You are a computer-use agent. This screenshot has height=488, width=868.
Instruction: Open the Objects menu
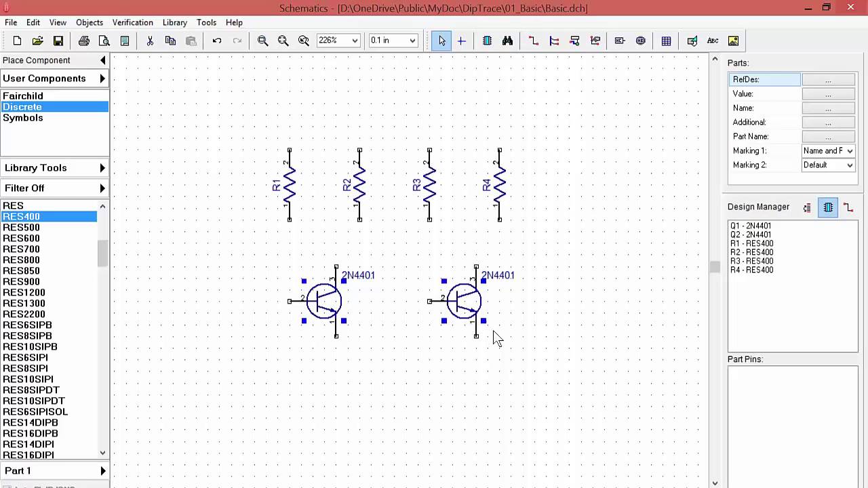pos(90,22)
